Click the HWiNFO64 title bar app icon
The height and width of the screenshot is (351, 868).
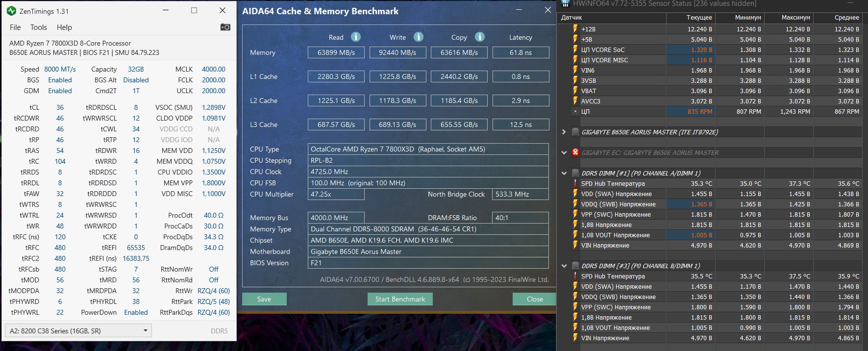[x=565, y=3]
